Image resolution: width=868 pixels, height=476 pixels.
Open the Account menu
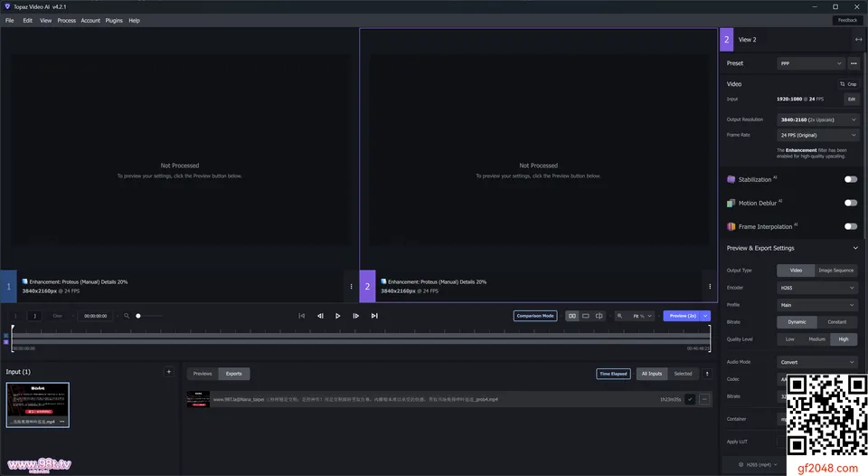pos(90,21)
